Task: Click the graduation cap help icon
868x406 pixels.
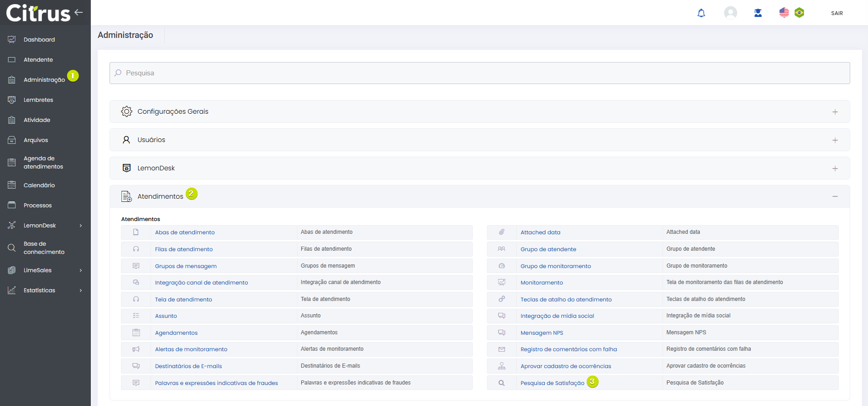Action: click(x=758, y=13)
